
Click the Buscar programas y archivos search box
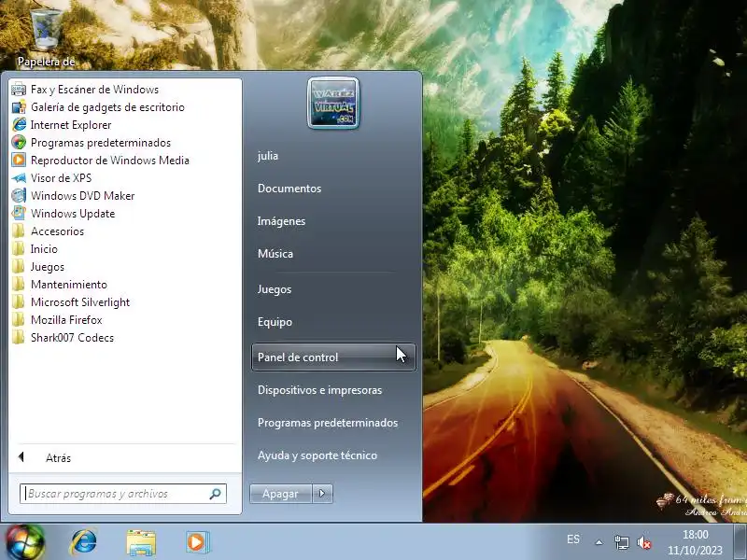tap(123, 494)
